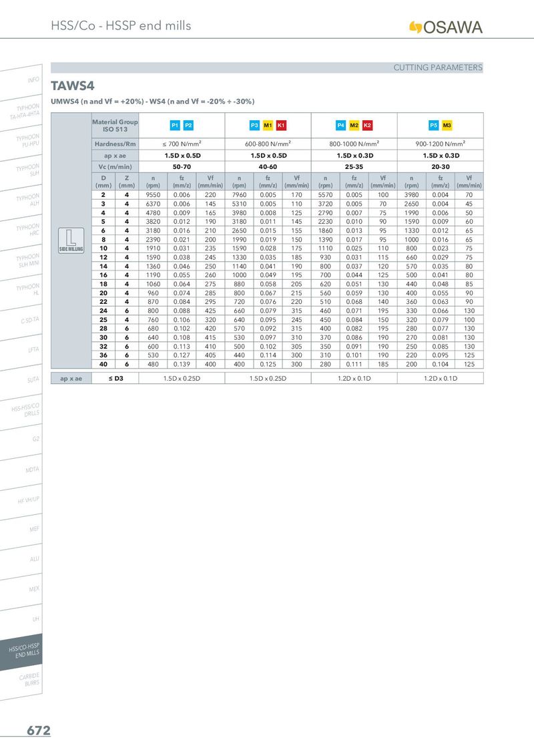Click cutting speed cell '40-60'
Screen dimensions: 534x756
268,167
